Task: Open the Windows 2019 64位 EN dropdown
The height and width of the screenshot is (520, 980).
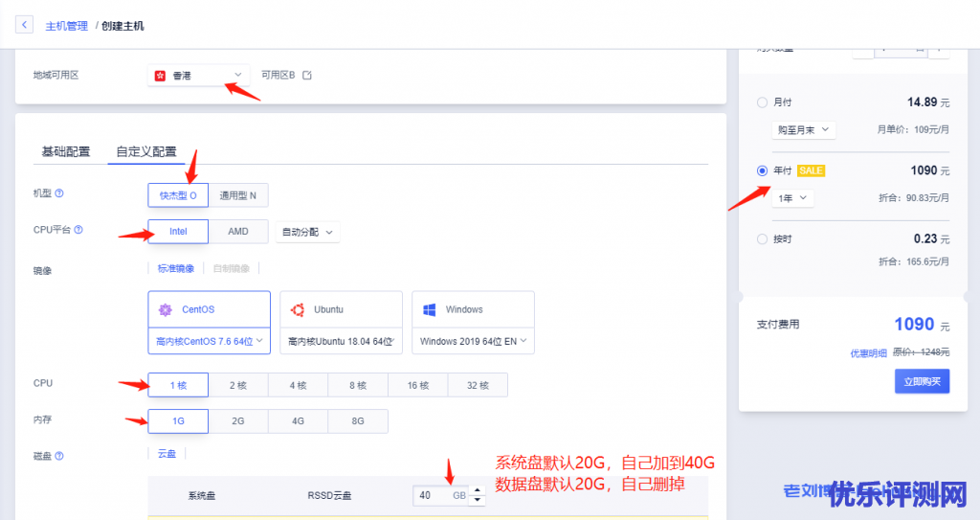Action: pyautogui.click(x=473, y=341)
